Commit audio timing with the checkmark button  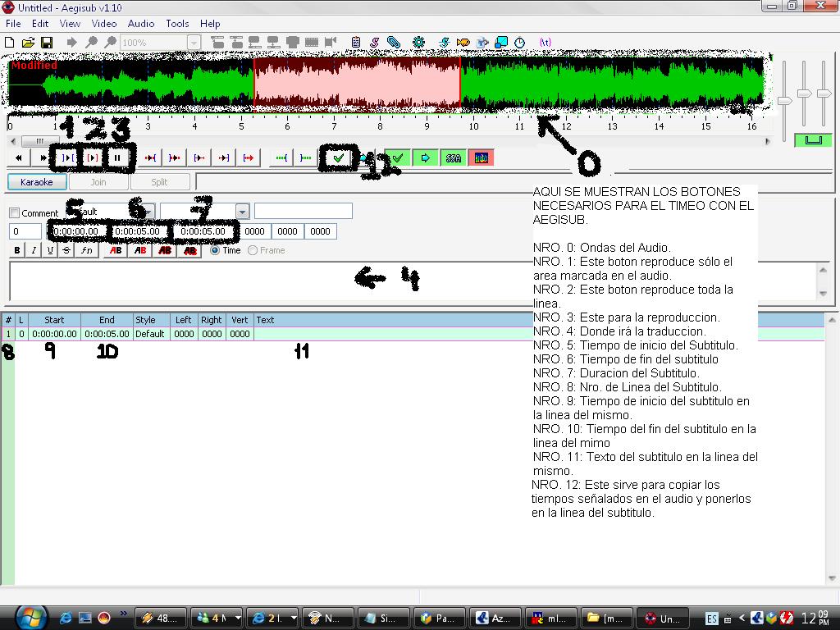[339, 158]
